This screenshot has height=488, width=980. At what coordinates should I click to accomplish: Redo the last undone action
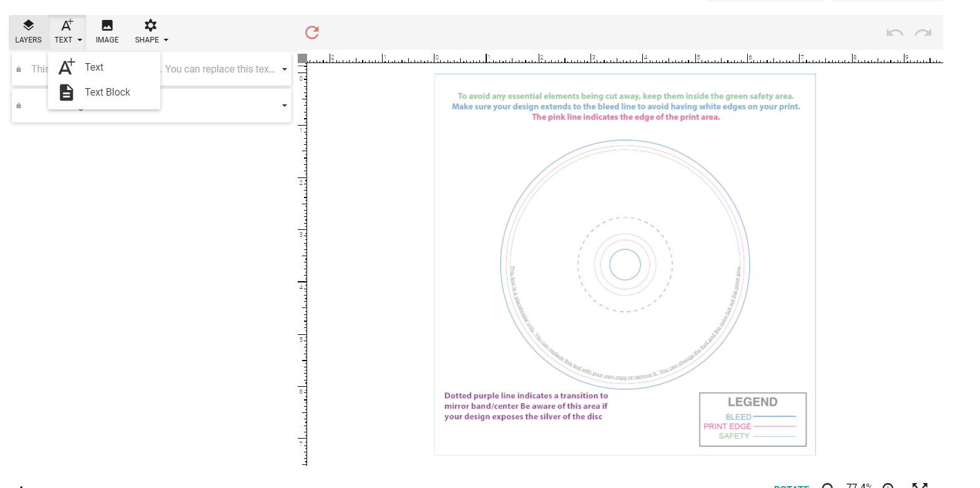tap(923, 32)
